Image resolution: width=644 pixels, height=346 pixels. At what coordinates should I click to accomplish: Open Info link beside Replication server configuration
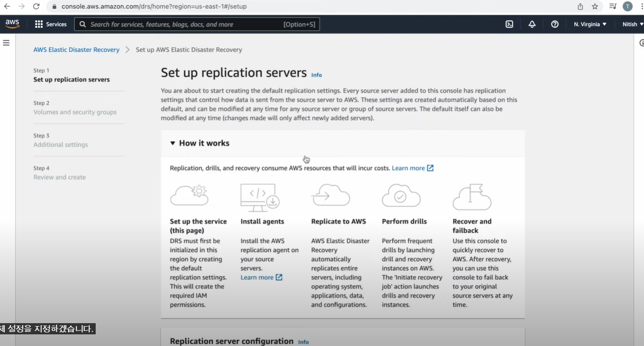pos(304,342)
